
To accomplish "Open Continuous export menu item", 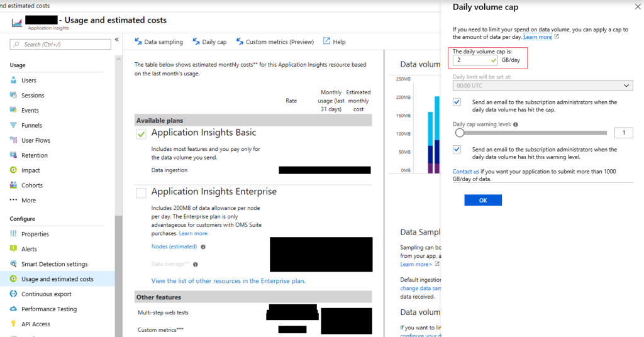I will coord(47,294).
